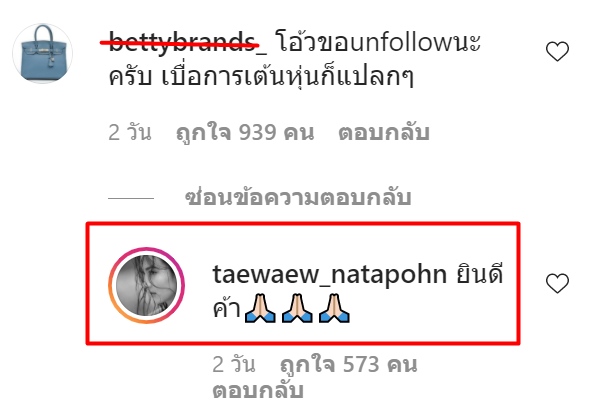Click the middle praying hands emoji
The image size is (607, 410).
297,308
